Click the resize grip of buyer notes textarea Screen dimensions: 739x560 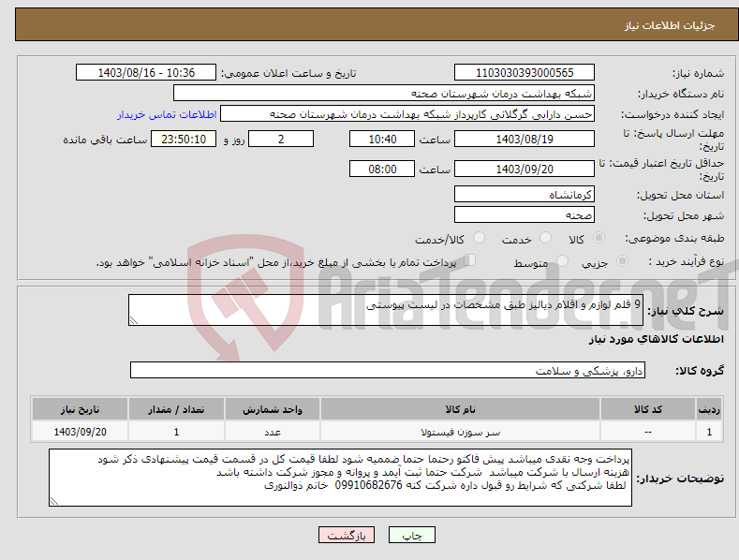tap(54, 501)
